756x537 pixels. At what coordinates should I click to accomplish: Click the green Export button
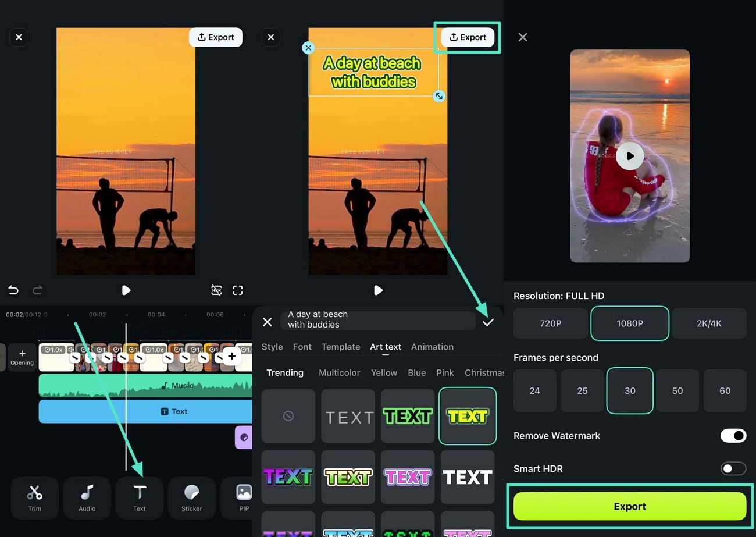630,506
